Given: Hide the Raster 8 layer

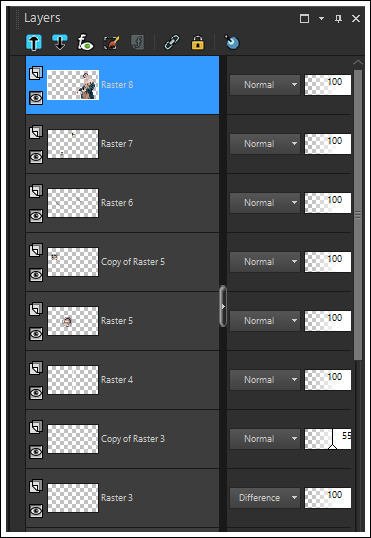Looking at the screenshot, I should click(36, 98).
